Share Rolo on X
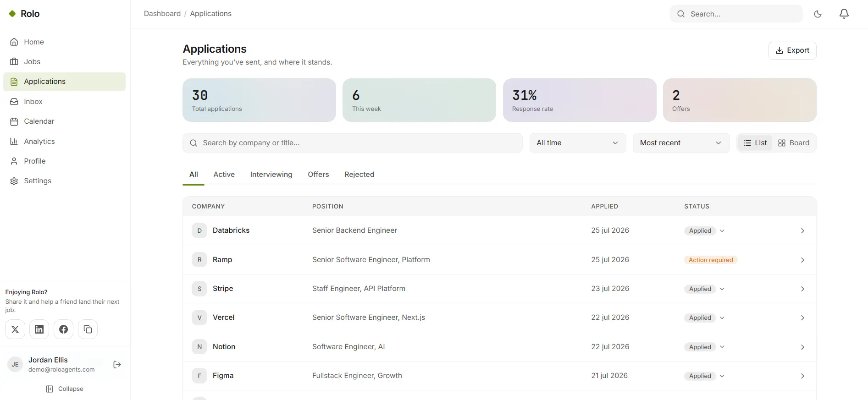Viewport: 868px width, 400px height. tap(15, 329)
